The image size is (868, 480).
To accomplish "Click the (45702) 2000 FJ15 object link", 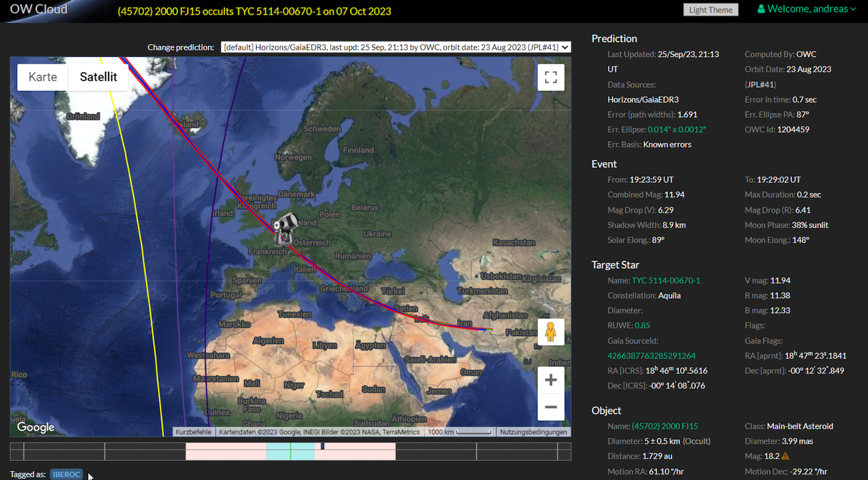I will coord(664,426).
